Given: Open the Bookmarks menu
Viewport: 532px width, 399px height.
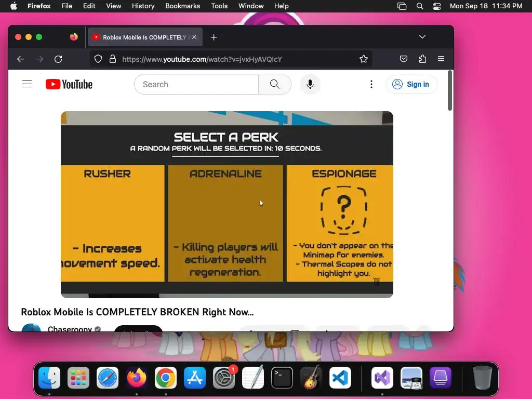Looking at the screenshot, I should point(182,6).
